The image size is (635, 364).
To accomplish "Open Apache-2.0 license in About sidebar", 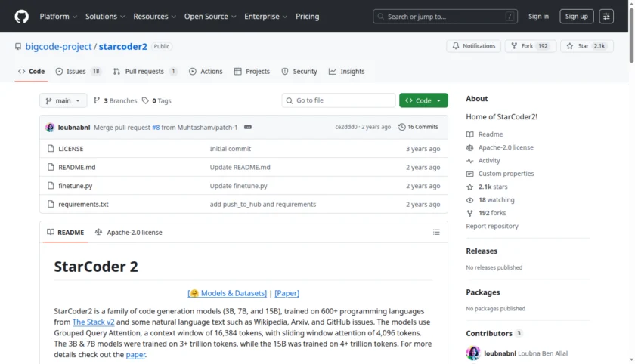I will pyautogui.click(x=506, y=147).
